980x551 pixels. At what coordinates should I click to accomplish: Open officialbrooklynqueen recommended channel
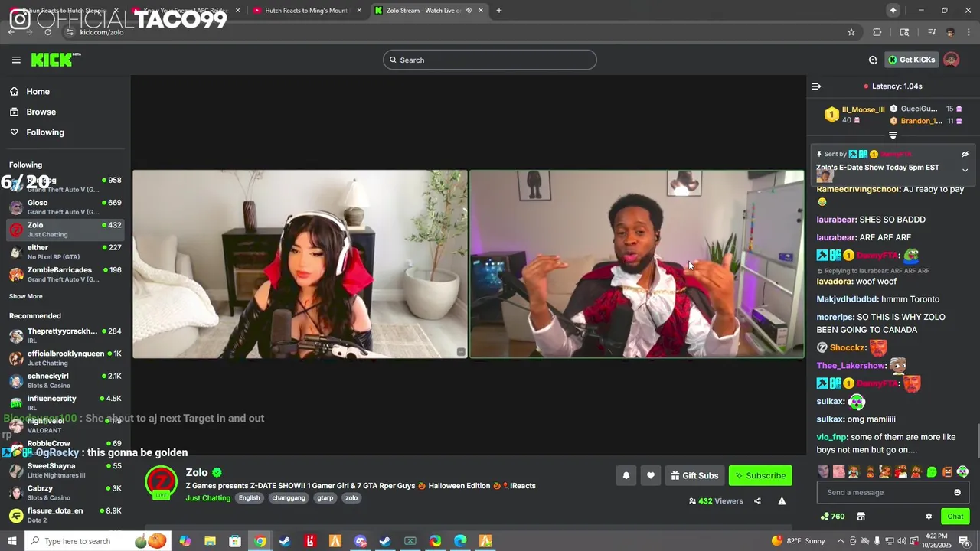(x=65, y=358)
